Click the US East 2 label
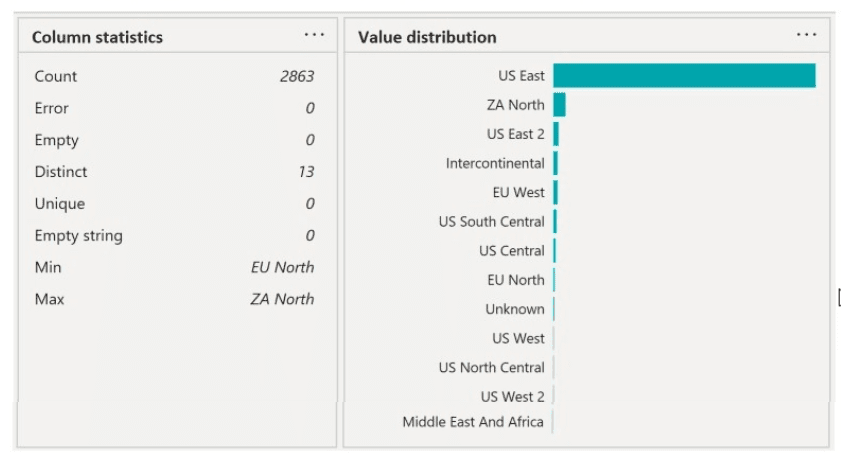The height and width of the screenshot is (460, 841). pos(515,134)
